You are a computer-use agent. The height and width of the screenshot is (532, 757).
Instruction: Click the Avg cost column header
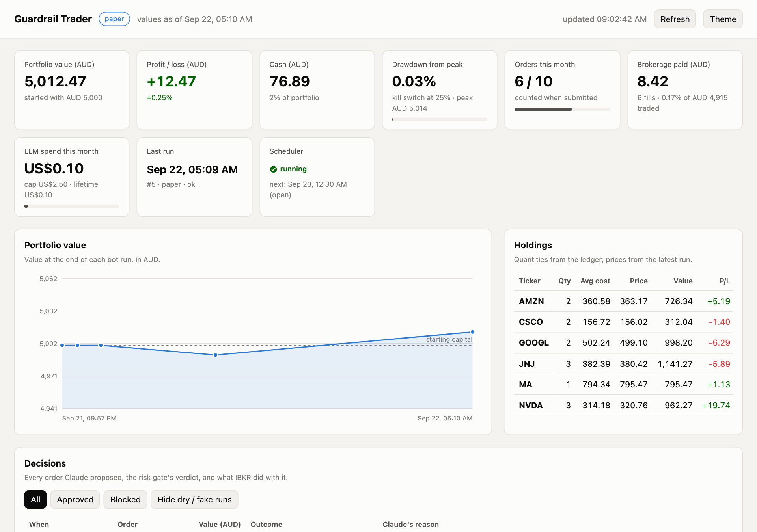(x=595, y=281)
